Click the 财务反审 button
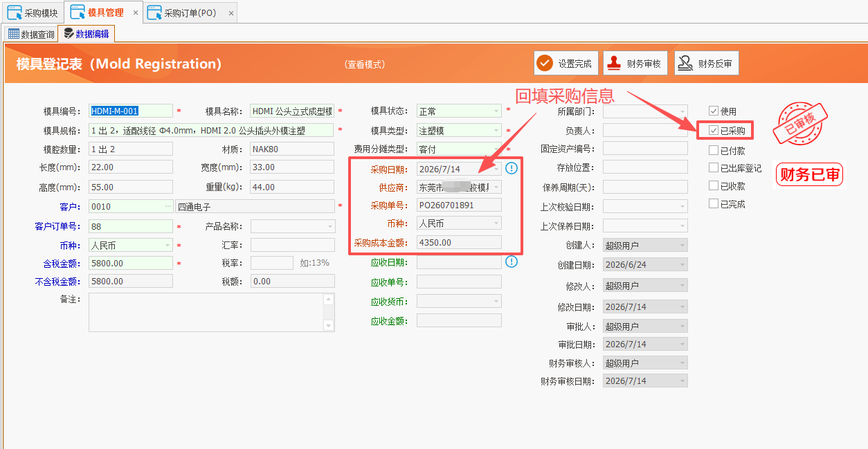 [x=706, y=63]
